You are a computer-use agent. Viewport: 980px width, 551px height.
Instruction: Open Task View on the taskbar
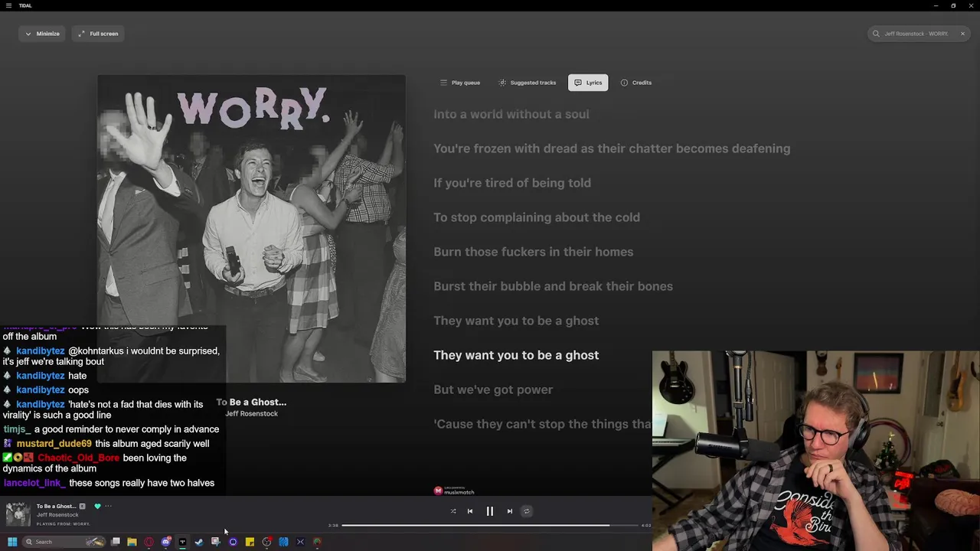(x=115, y=542)
